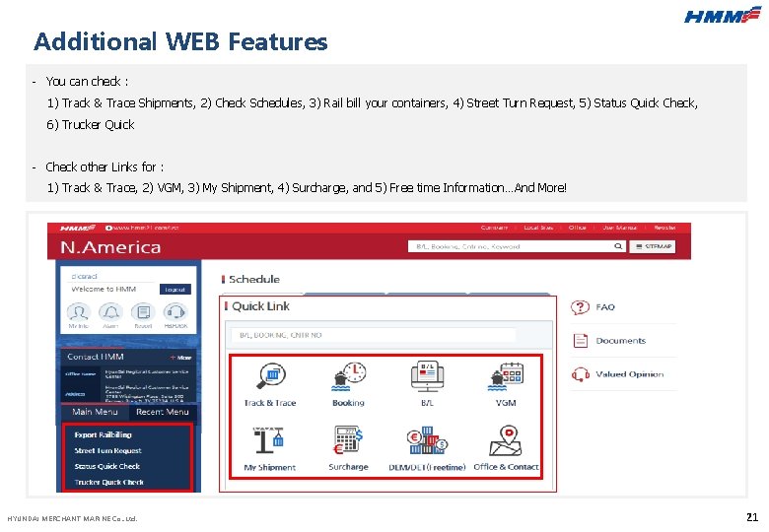Screen dimensions: 769x532
Task: Click the Company link in the top bar
Action: click(x=494, y=228)
